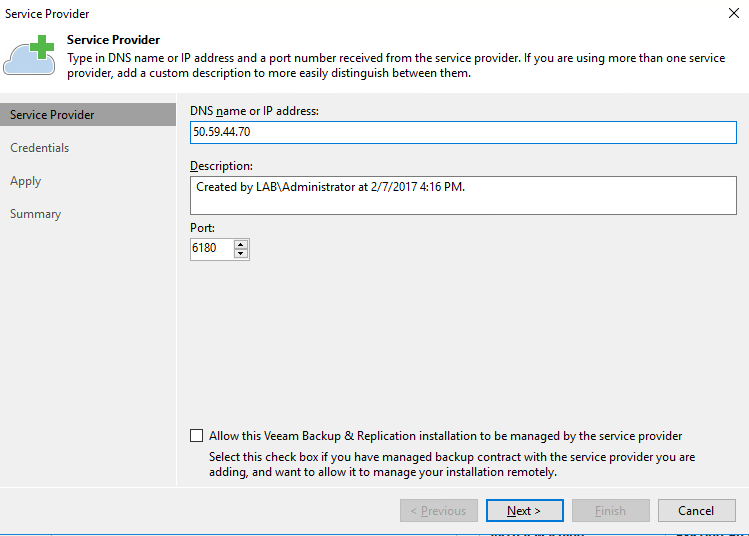This screenshot has height=536, width=749.
Task: Click the bold Service Provider header title
Action: pyautogui.click(x=114, y=40)
